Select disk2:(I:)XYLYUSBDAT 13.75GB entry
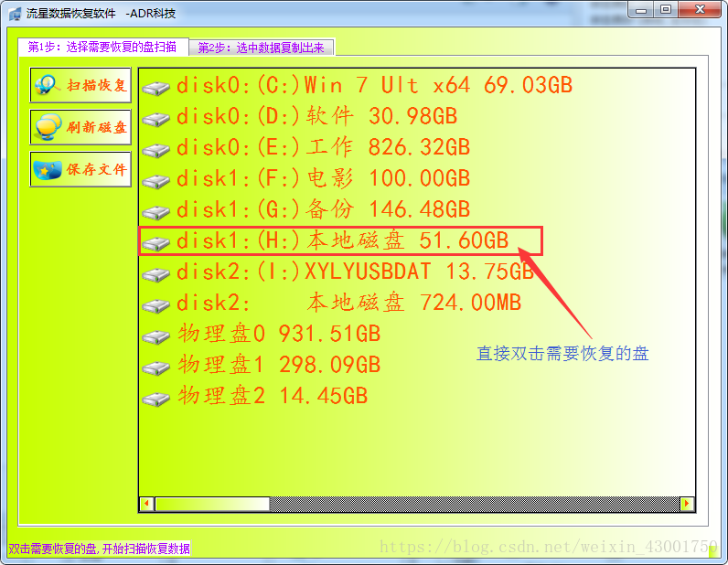The height and width of the screenshot is (565, 728). [x=355, y=272]
